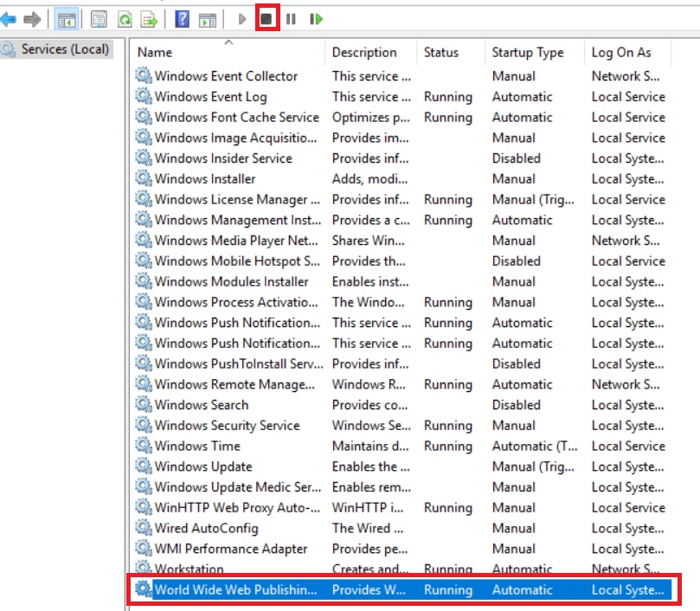
Task: Select the Windows License Manager service
Action: point(402,199)
